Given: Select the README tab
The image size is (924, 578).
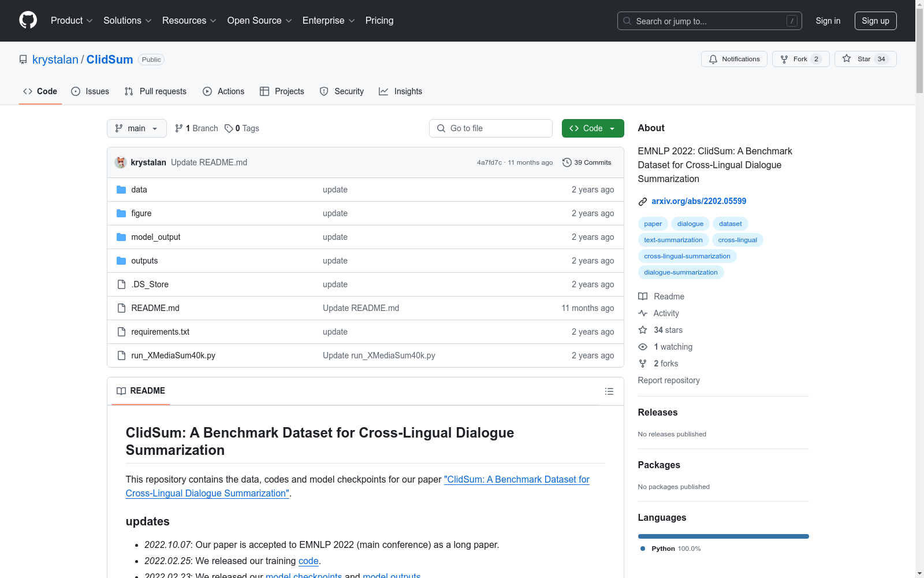Looking at the screenshot, I should point(141,391).
